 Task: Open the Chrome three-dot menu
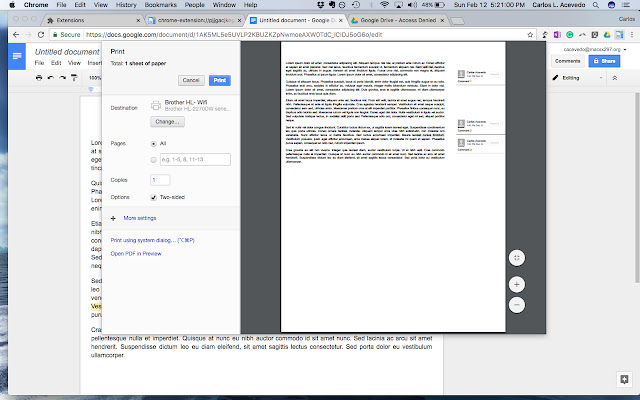[632, 35]
